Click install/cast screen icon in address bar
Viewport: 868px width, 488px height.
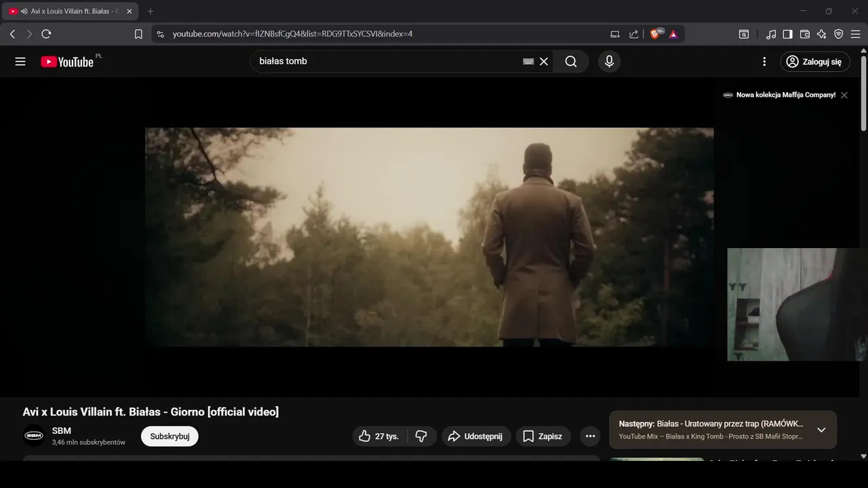point(615,34)
